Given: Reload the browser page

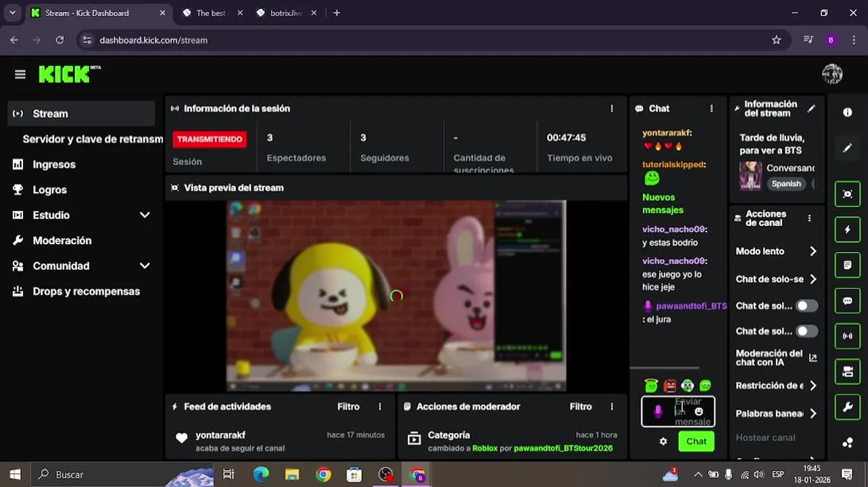Looking at the screenshot, I should click(59, 40).
